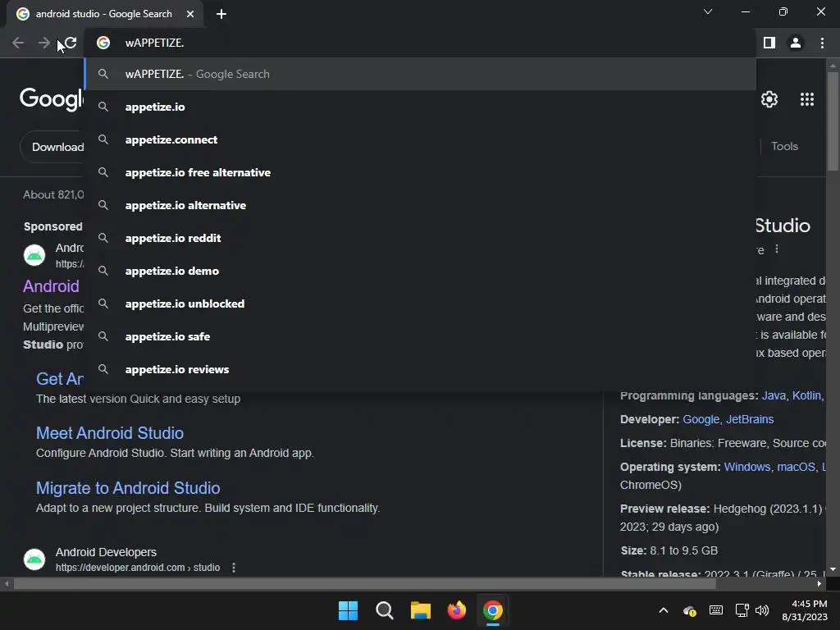This screenshot has height=630, width=840.
Task: Select appetize.io reviews suggestion
Action: pyautogui.click(x=421, y=369)
